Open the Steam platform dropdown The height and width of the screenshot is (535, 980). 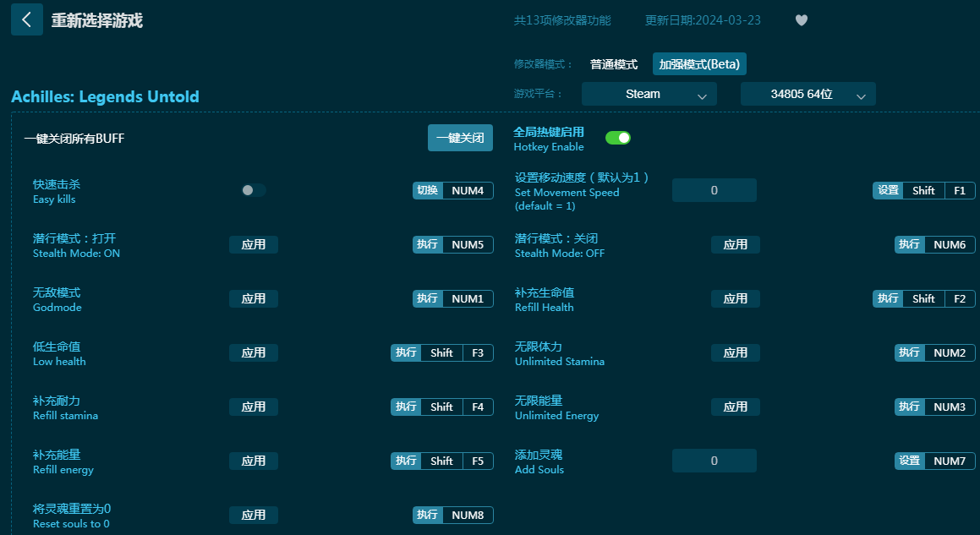click(649, 94)
